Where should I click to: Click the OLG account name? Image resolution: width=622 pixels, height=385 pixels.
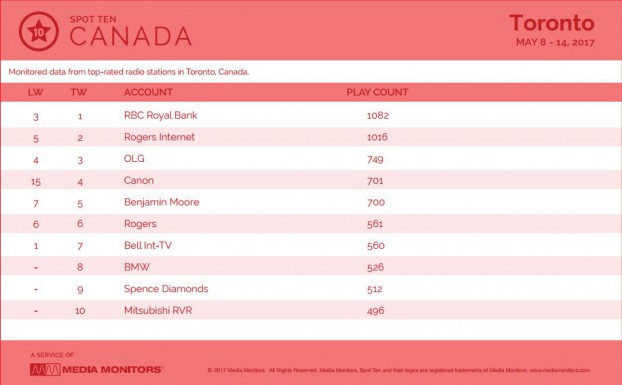pos(134,159)
